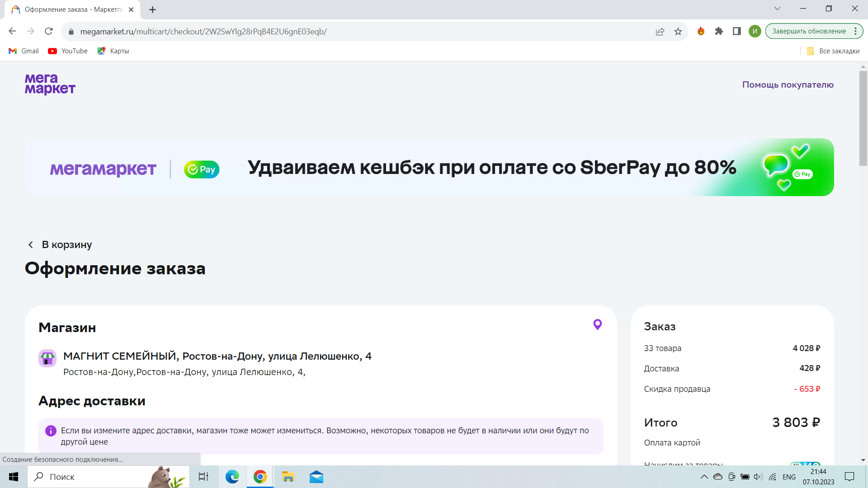868x488 pixels.
Task: Open the SberPay cashback banner
Action: (x=429, y=167)
